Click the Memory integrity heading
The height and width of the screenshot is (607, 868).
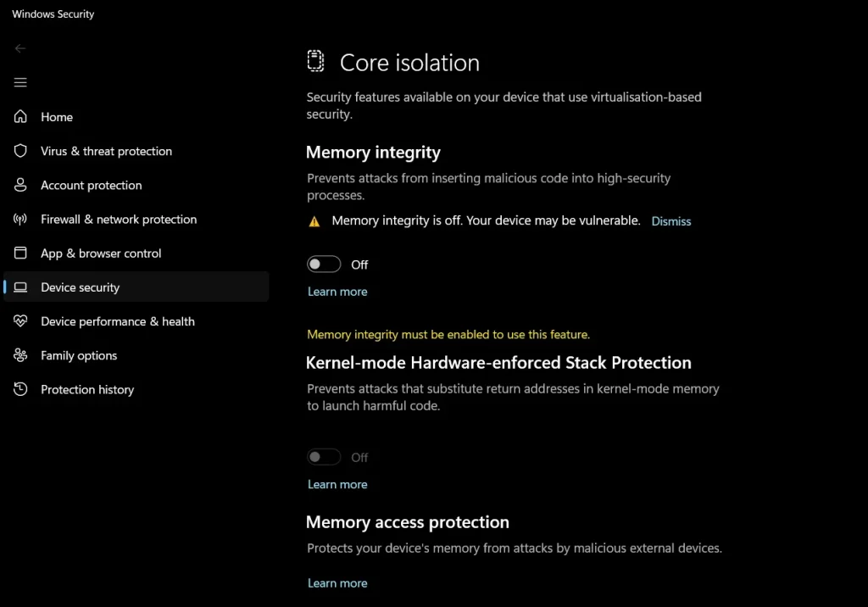click(373, 153)
